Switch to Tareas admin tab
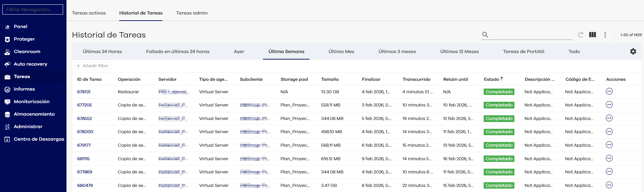The height and width of the screenshot is (192, 644). pyautogui.click(x=192, y=13)
